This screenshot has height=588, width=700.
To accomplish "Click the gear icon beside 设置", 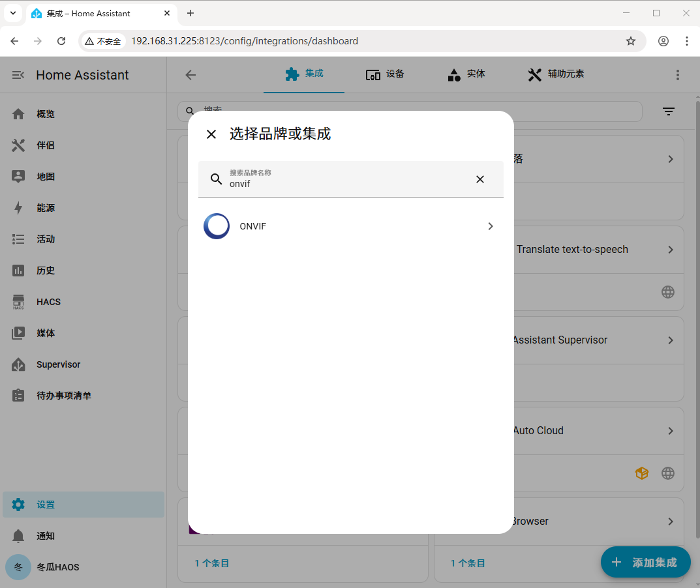I will [18, 505].
